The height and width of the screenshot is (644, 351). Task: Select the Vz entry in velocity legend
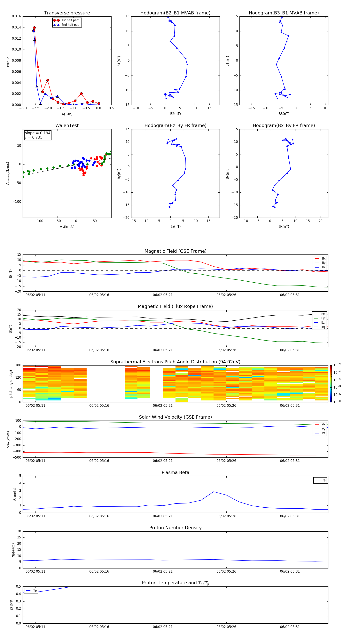(x=320, y=433)
